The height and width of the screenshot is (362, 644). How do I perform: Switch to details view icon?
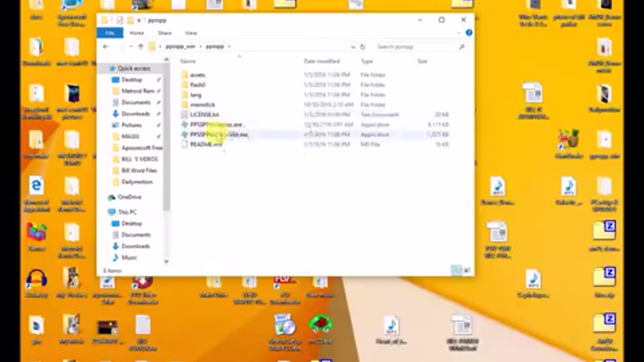(456, 270)
